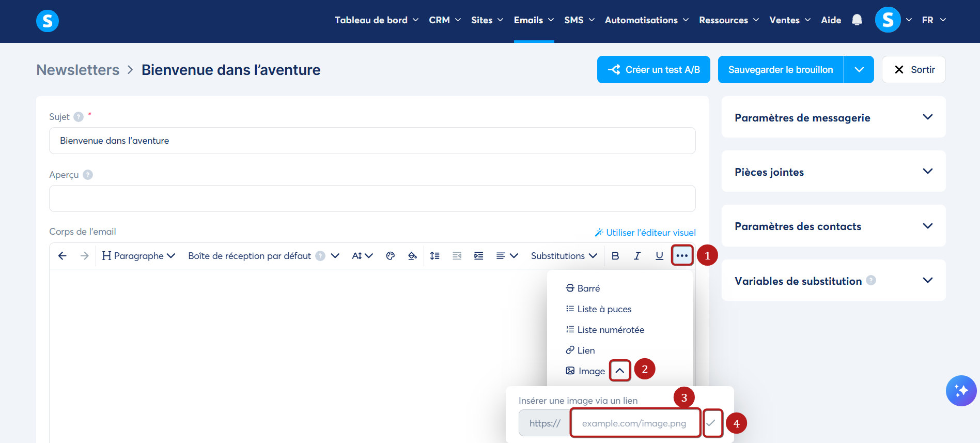The height and width of the screenshot is (443, 980).
Task: Open text alignment options
Action: [507, 256]
